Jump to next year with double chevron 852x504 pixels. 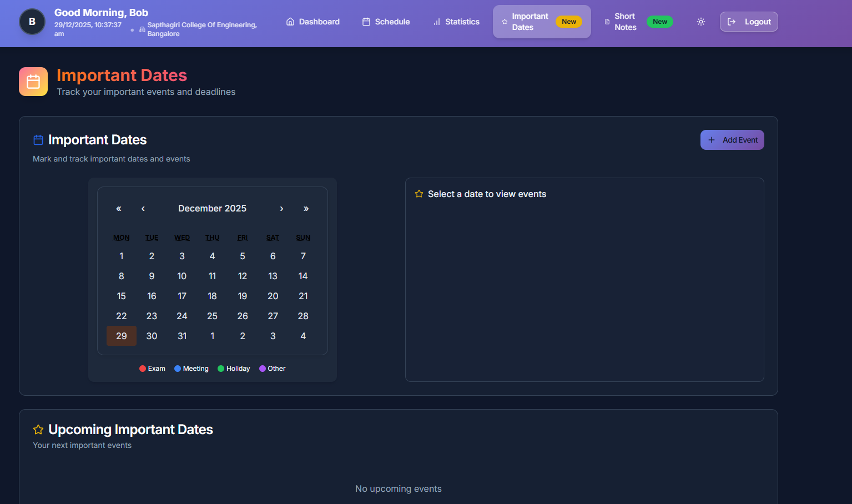[306, 209]
